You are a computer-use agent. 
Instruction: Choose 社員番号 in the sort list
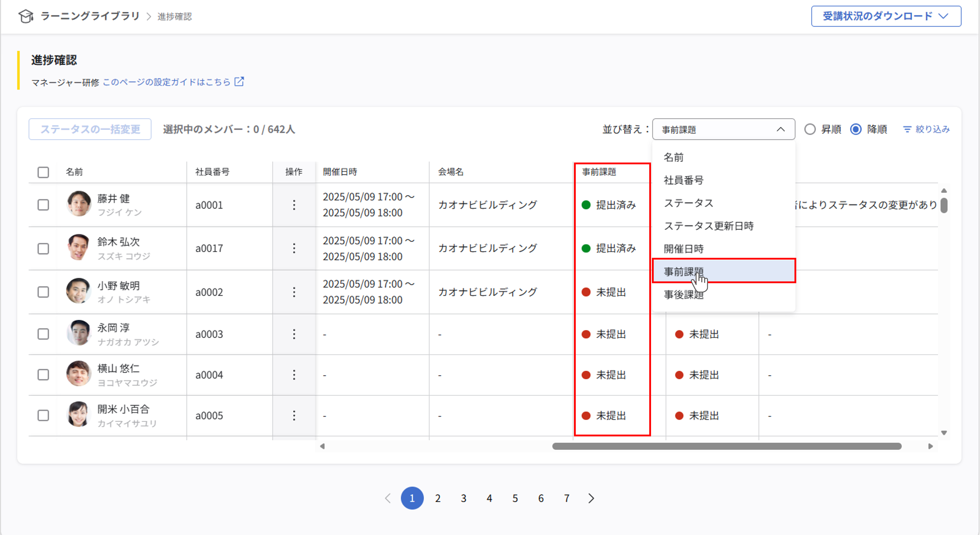[x=724, y=180]
